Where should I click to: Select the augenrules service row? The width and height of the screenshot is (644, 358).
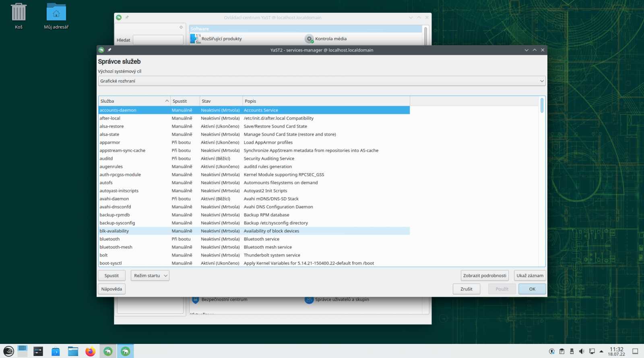tap(254, 166)
